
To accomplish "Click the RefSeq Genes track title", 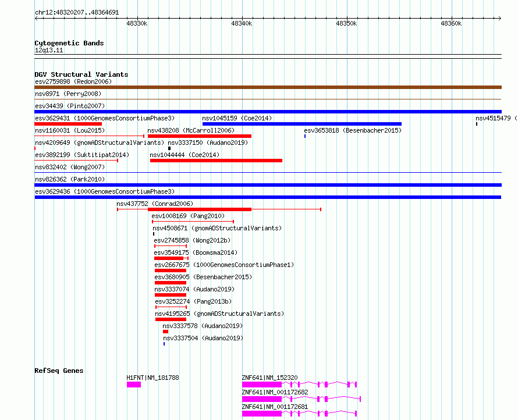I will [x=59, y=371].
